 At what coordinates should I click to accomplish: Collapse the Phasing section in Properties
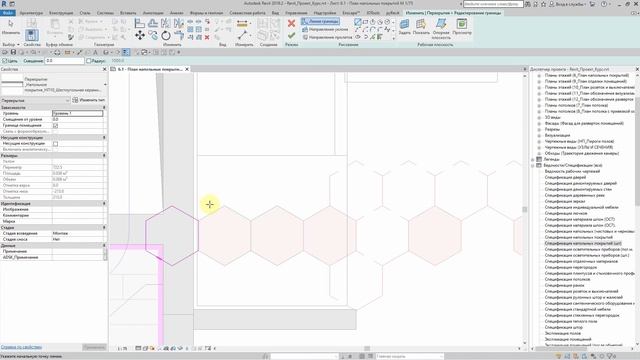(104, 227)
